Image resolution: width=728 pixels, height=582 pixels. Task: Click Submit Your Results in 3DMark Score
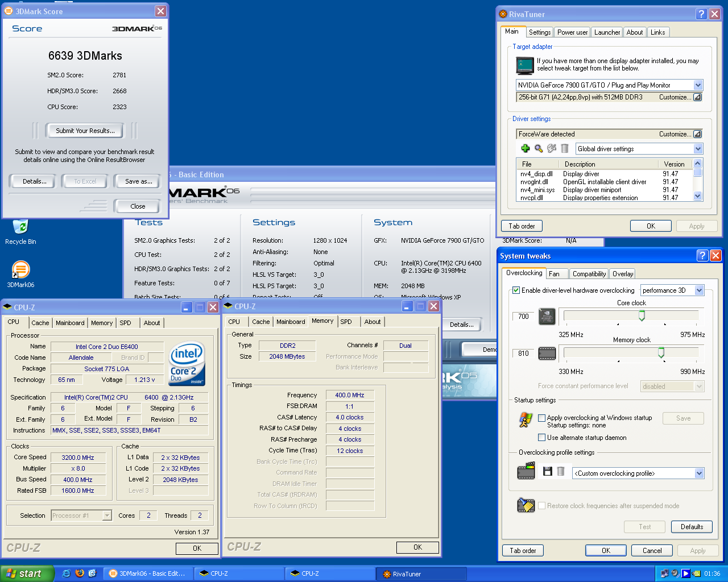(x=85, y=131)
